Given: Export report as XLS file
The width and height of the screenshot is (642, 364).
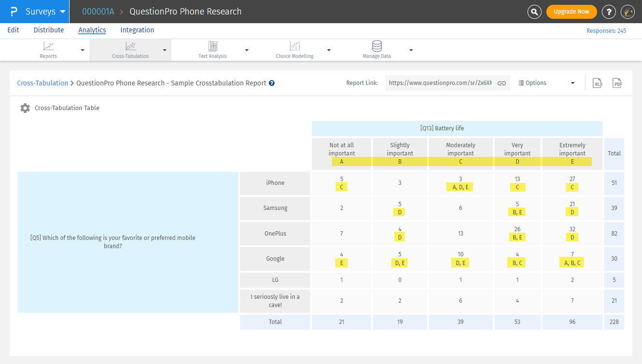Looking at the screenshot, I should 598,83.
